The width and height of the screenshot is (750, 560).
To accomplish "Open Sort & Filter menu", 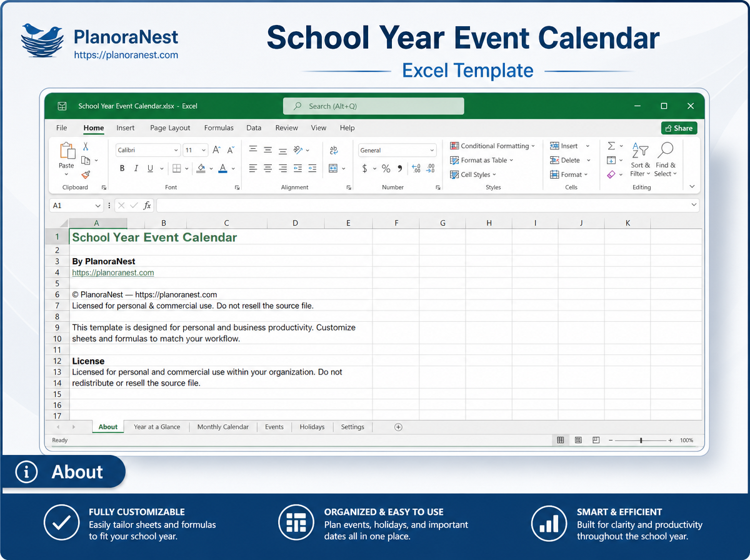I will point(640,159).
